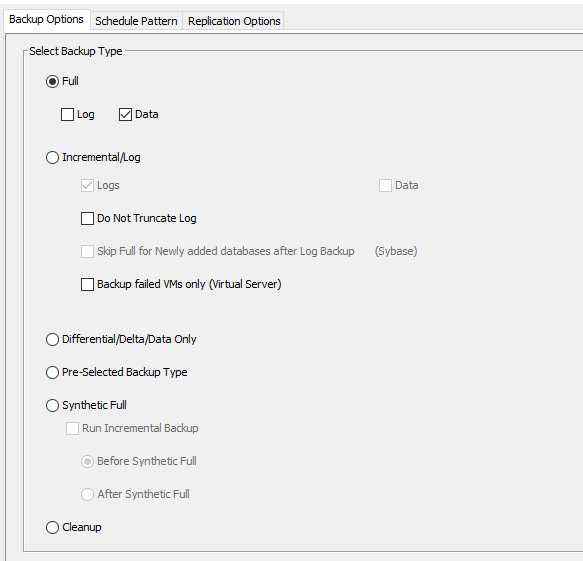583x561 pixels.
Task: Select the Full backup type radio button
Action: 52,81
